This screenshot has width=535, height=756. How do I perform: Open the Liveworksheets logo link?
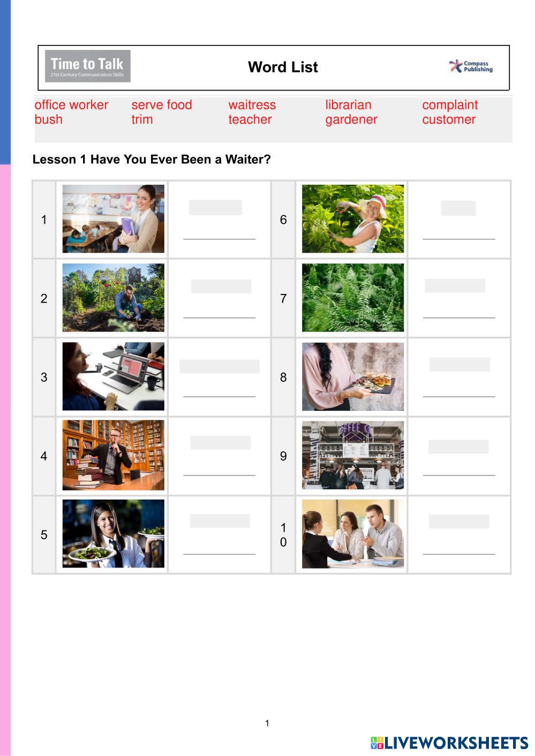click(x=449, y=743)
